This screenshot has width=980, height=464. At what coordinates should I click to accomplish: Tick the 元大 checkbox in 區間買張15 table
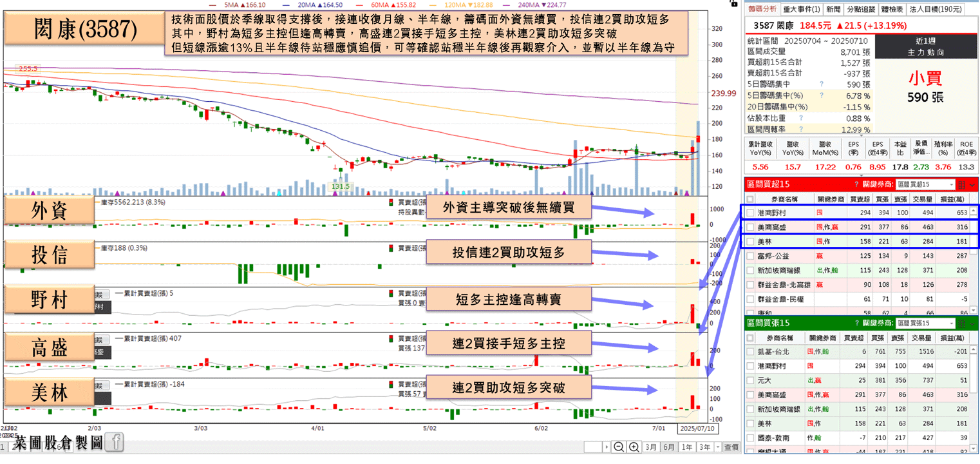[750, 380]
